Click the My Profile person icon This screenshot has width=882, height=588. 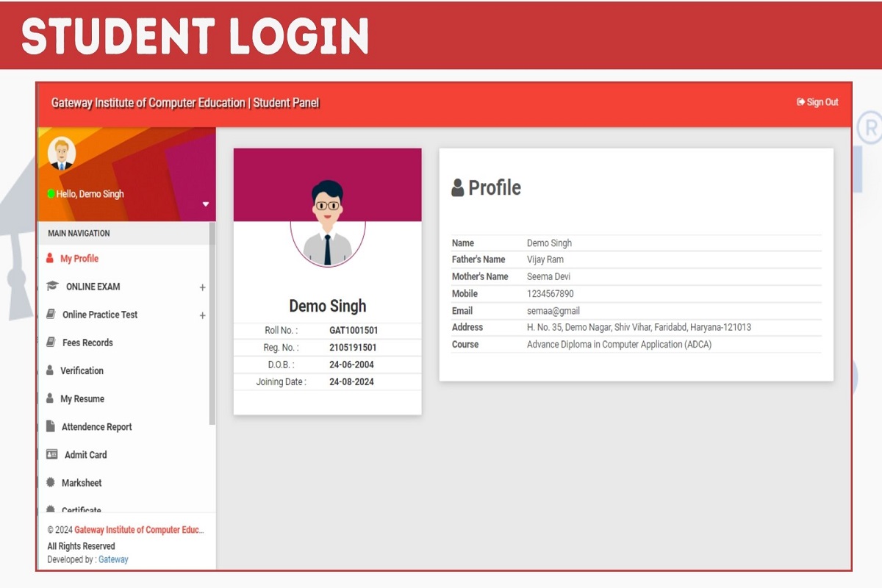pyautogui.click(x=50, y=259)
